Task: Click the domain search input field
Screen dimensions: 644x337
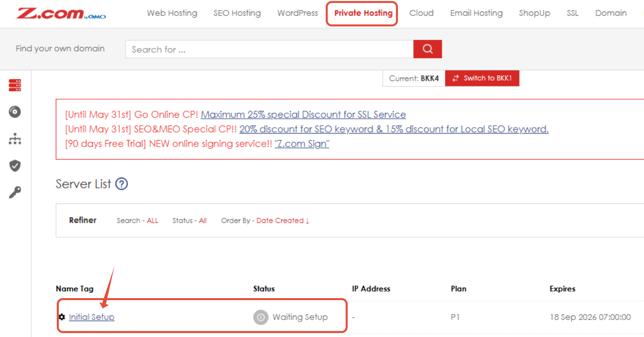Action: pos(269,49)
